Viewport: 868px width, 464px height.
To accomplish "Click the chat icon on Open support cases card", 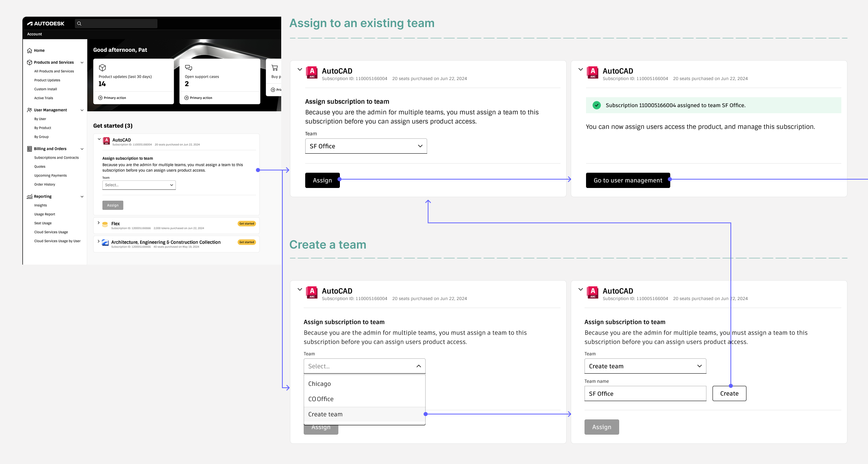I will (x=188, y=68).
